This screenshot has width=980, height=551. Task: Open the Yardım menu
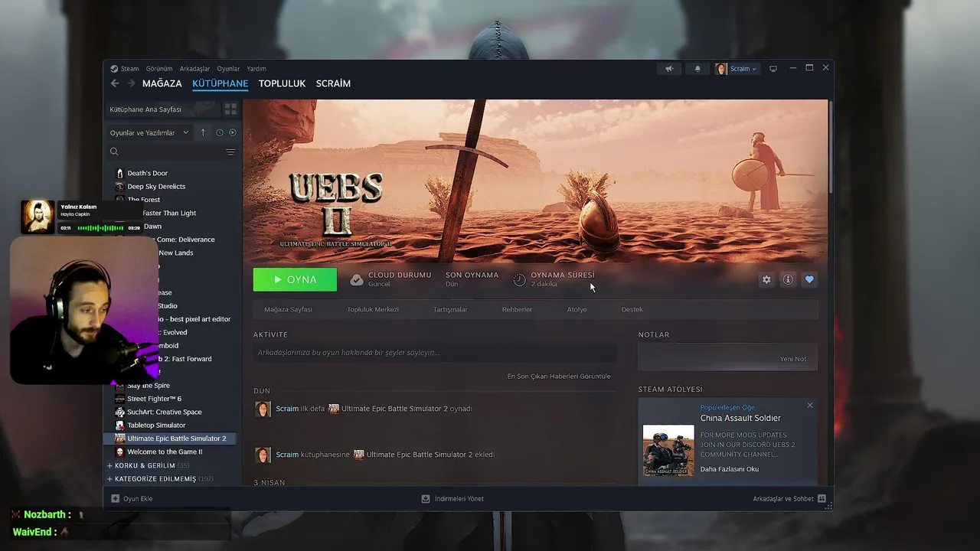tap(256, 69)
